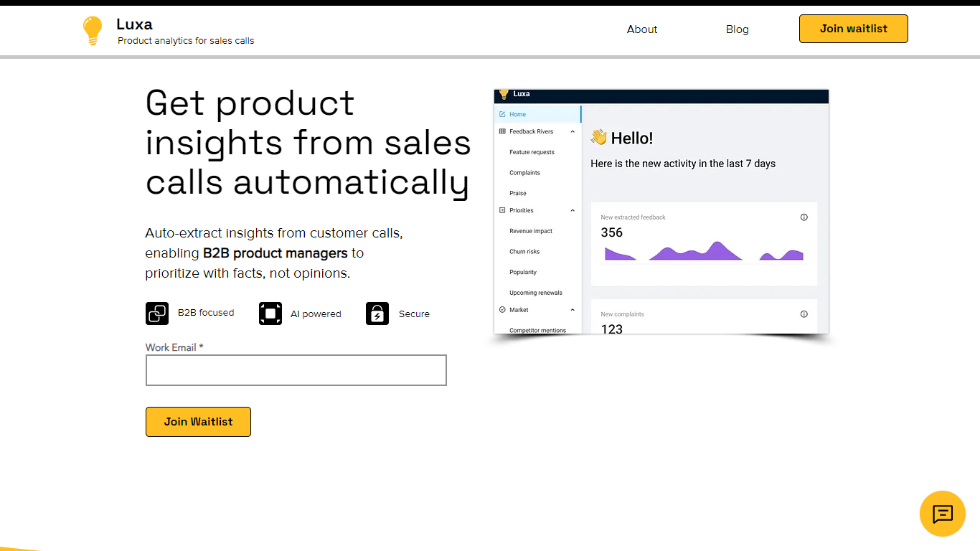Screen dimensions: 980x551
Task: Go to the Blog page
Action: (737, 29)
